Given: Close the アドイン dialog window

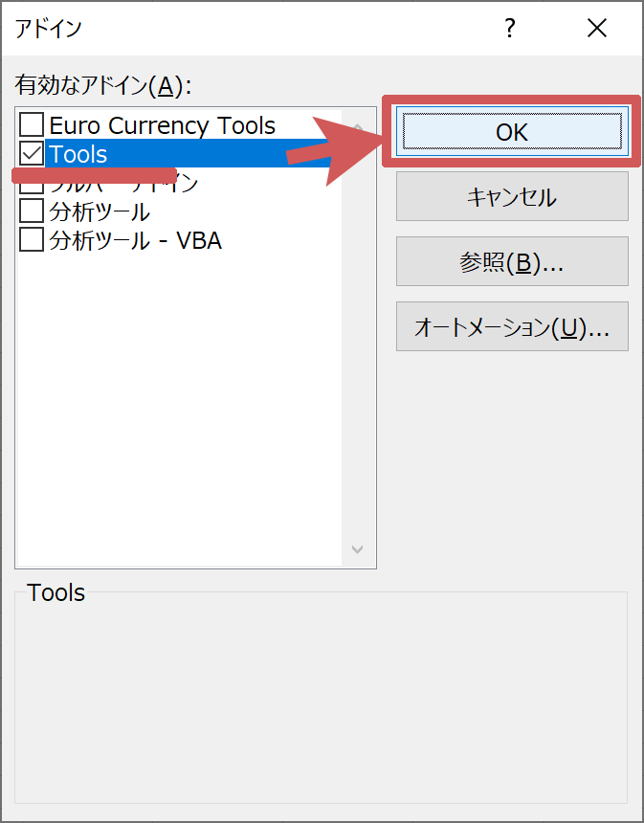Looking at the screenshot, I should click(597, 29).
